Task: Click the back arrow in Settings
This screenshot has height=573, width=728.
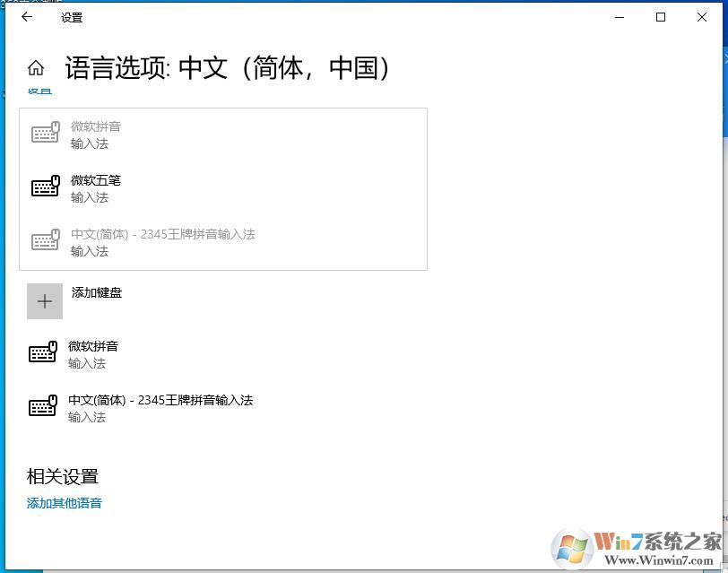Action: point(26,17)
